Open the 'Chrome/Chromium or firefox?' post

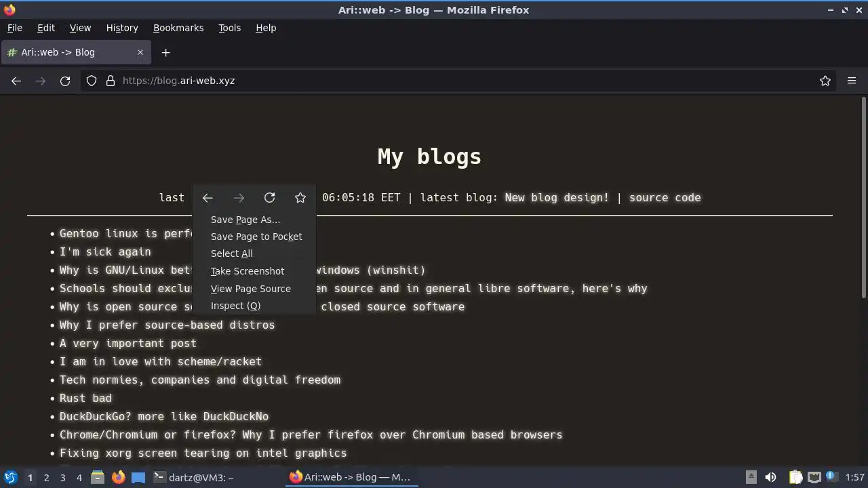click(311, 434)
